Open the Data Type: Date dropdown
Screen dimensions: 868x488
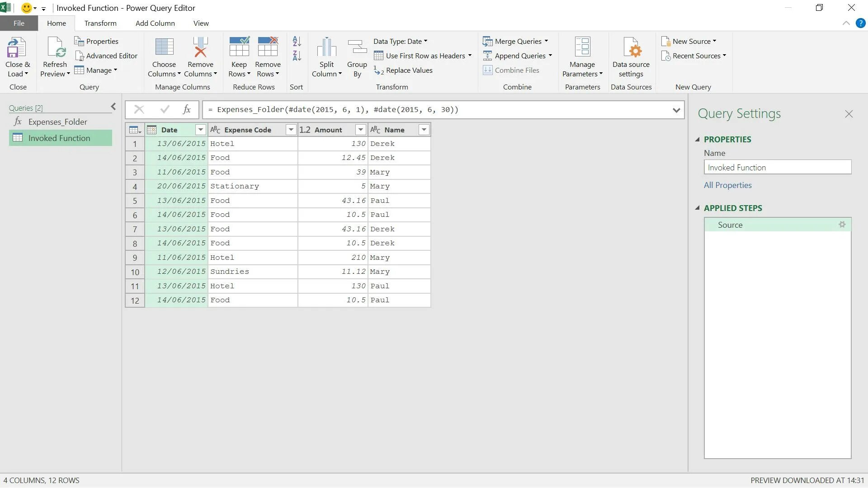tap(400, 42)
